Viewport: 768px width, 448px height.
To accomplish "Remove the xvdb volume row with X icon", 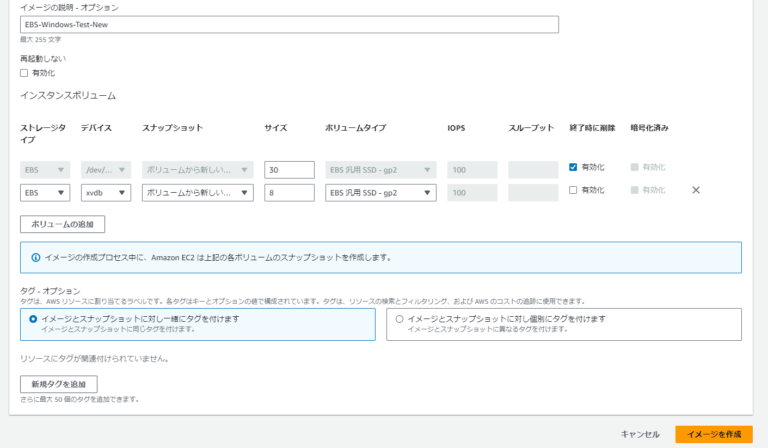I will click(696, 190).
